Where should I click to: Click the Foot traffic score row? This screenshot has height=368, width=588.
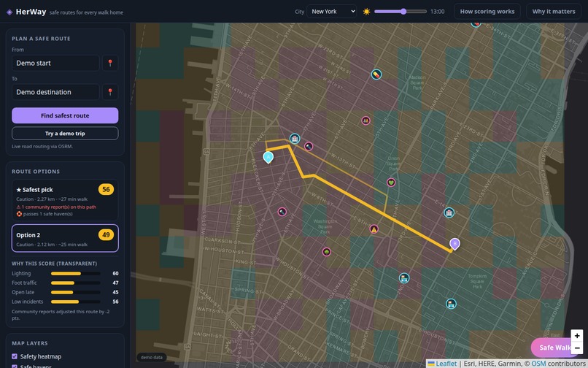coord(65,283)
